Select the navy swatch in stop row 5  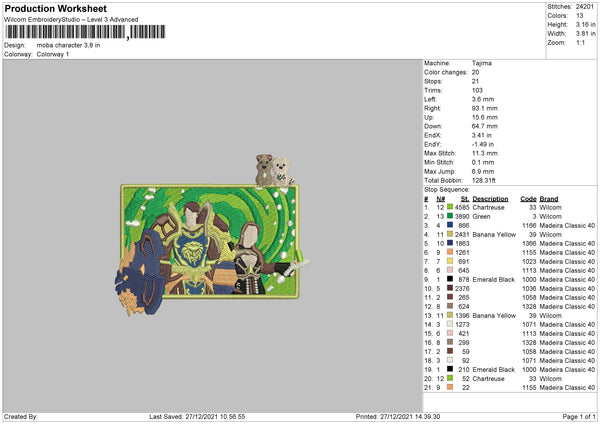(450, 243)
